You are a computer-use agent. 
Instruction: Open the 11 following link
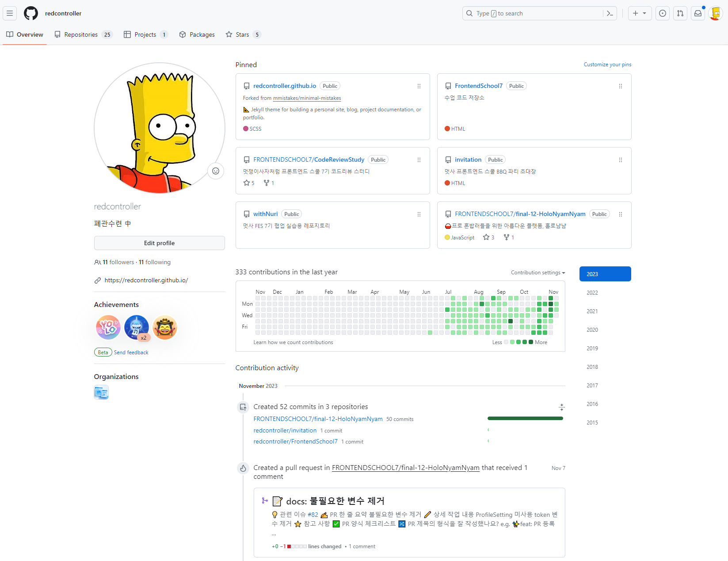[155, 262]
